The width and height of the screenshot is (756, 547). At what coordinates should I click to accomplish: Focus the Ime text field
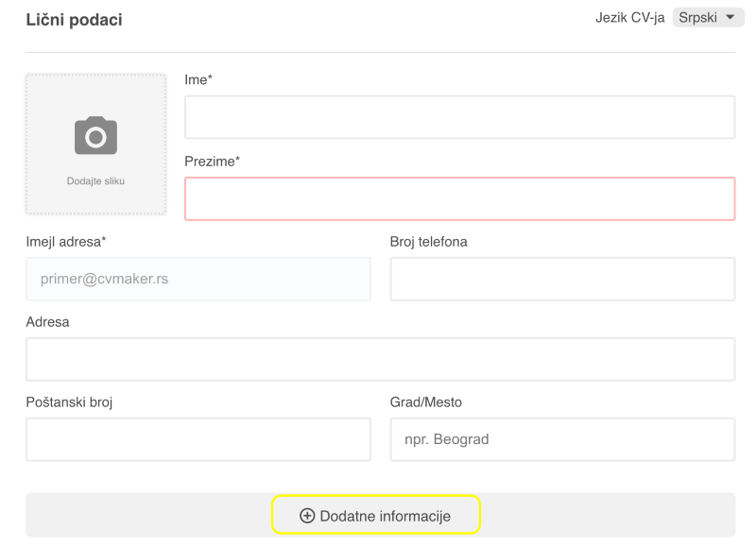click(459, 117)
